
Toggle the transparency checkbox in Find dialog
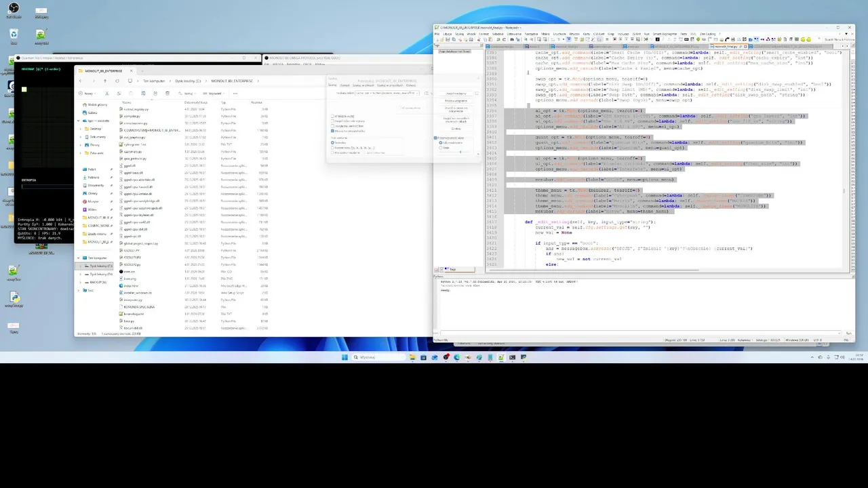click(435, 138)
